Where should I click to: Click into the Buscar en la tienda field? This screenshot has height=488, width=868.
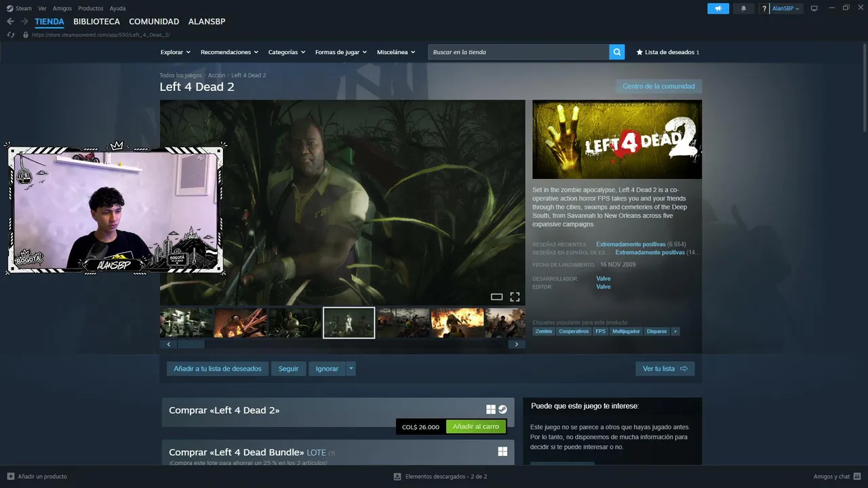pyautogui.click(x=519, y=52)
